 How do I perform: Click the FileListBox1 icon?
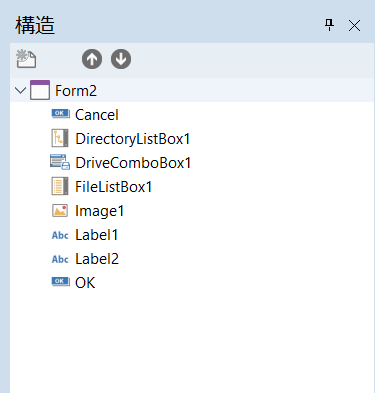(x=60, y=186)
